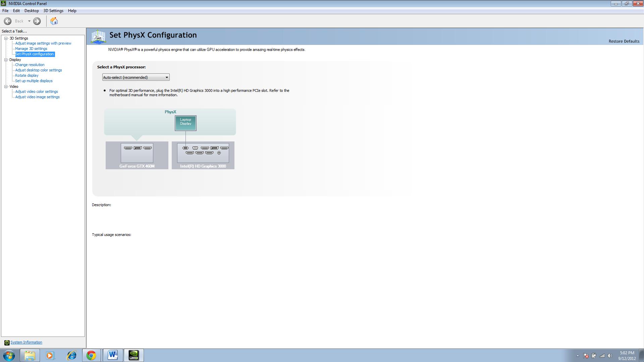Launch Google Chrome from the taskbar
Viewport: 644px width, 362px height.
91,355
